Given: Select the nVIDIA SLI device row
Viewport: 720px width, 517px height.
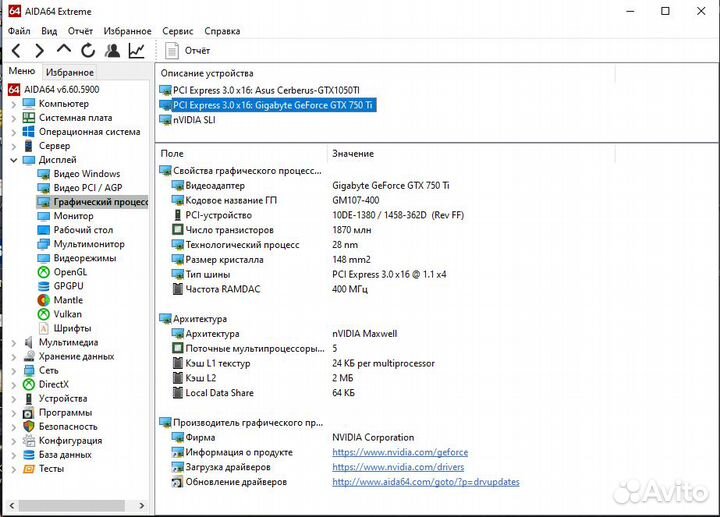Looking at the screenshot, I should 187,120.
